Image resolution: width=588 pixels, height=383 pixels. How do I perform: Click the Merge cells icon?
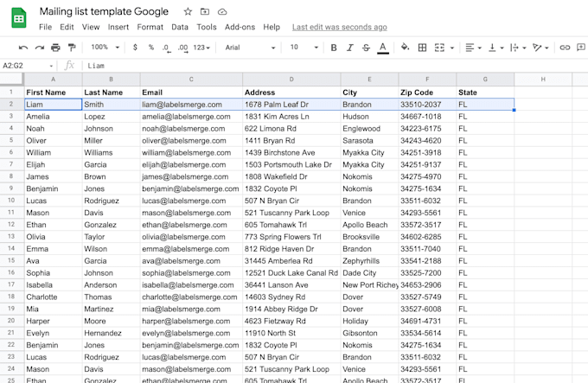tap(439, 48)
